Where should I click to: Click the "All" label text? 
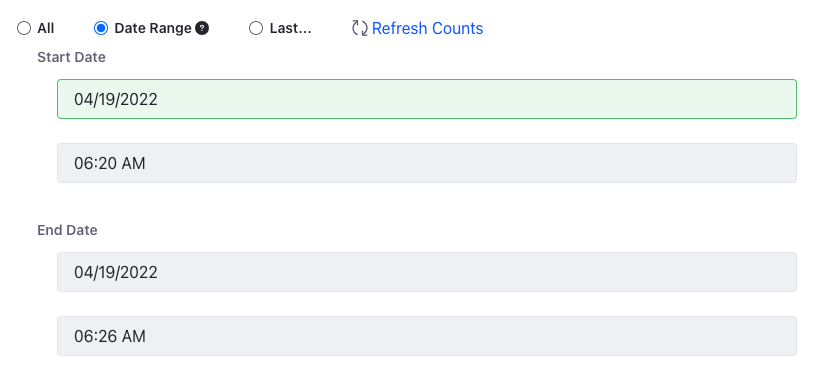click(x=45, y=28)
